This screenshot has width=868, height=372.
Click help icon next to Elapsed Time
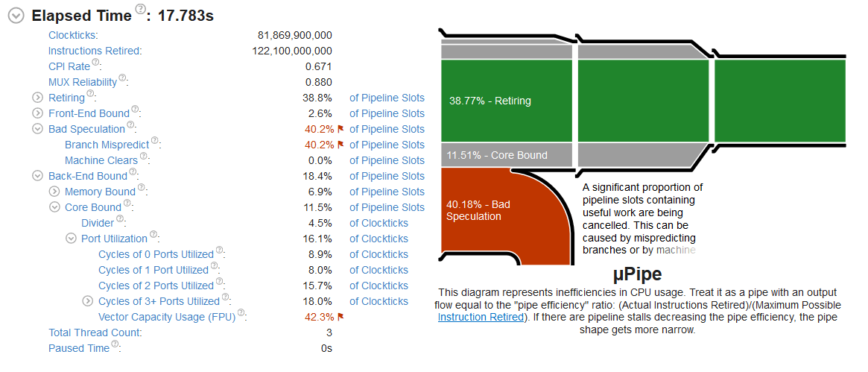pos(140,10)
